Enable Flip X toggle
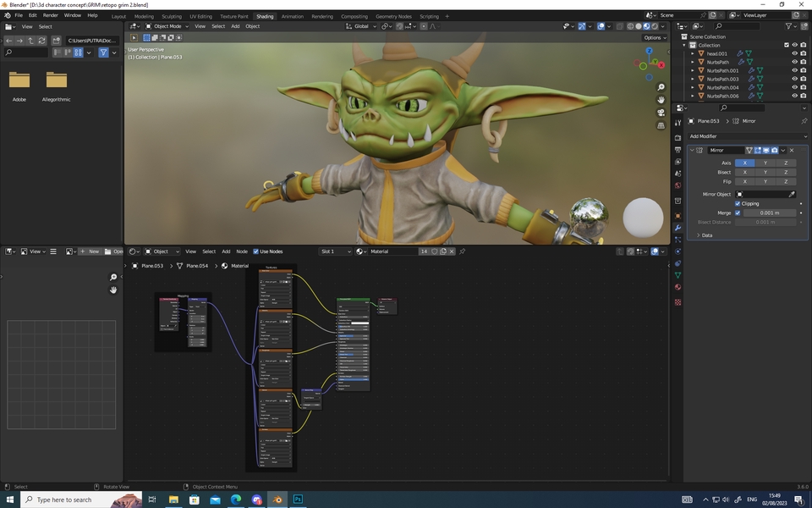The image size is (812, 508). (x=744, y=181)
